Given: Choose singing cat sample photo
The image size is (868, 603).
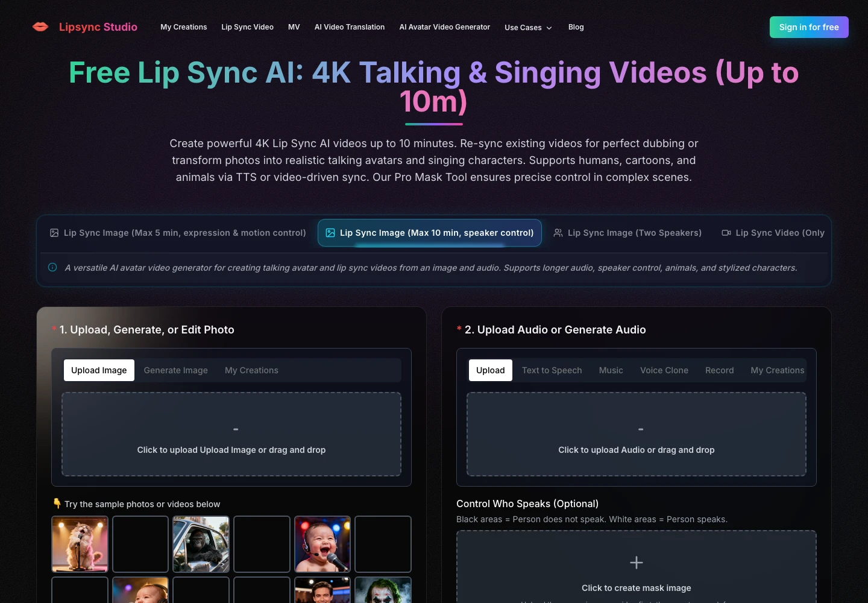Looking at the screenshot, I should coord(80,544).
